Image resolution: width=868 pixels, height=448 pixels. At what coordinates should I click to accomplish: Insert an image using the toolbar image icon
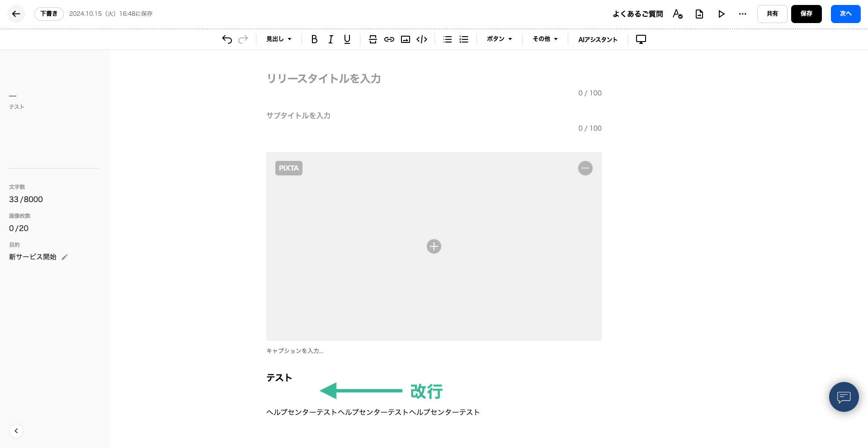click(406, 39)
